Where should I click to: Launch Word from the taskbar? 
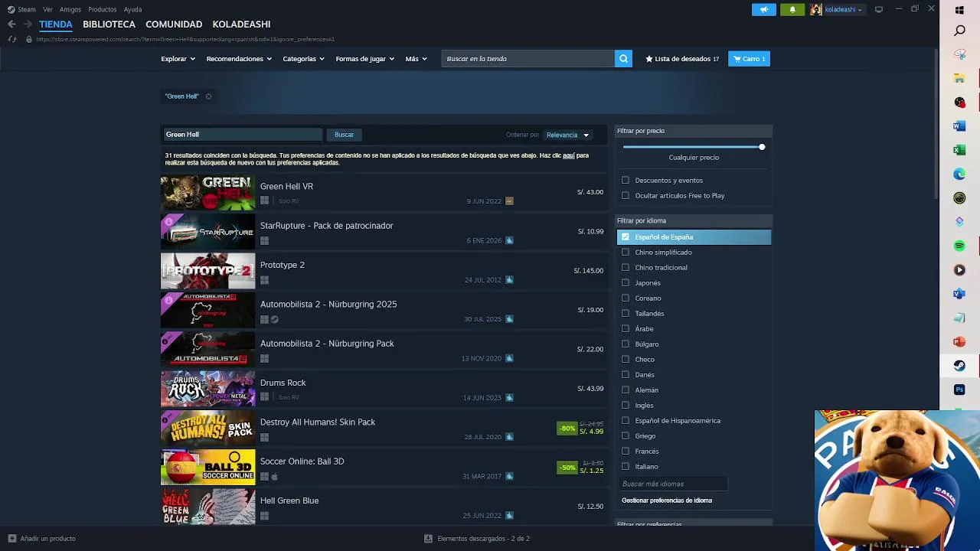click(959, 126)
